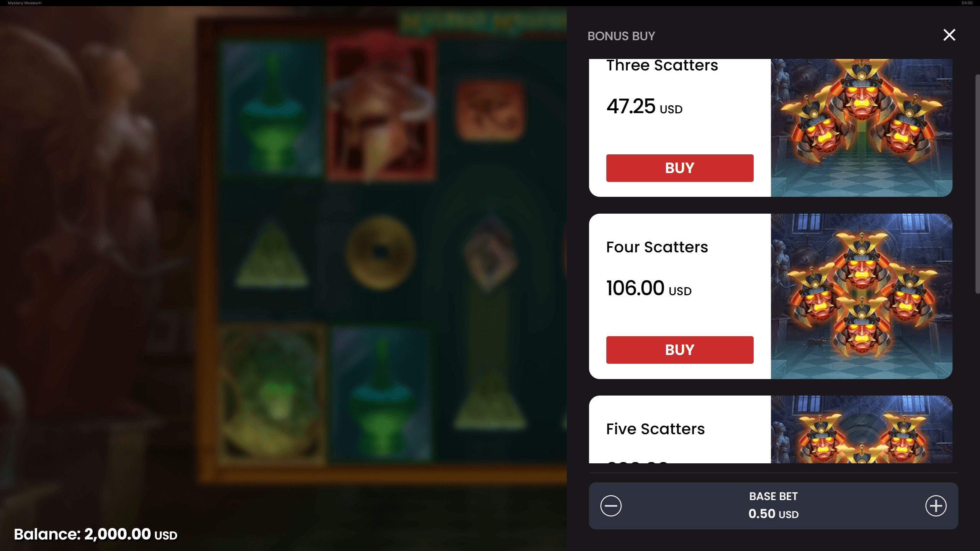This screenshot has height=551, width=980.
Task: Click the 47.25 USD price
Action: (644, 106)
